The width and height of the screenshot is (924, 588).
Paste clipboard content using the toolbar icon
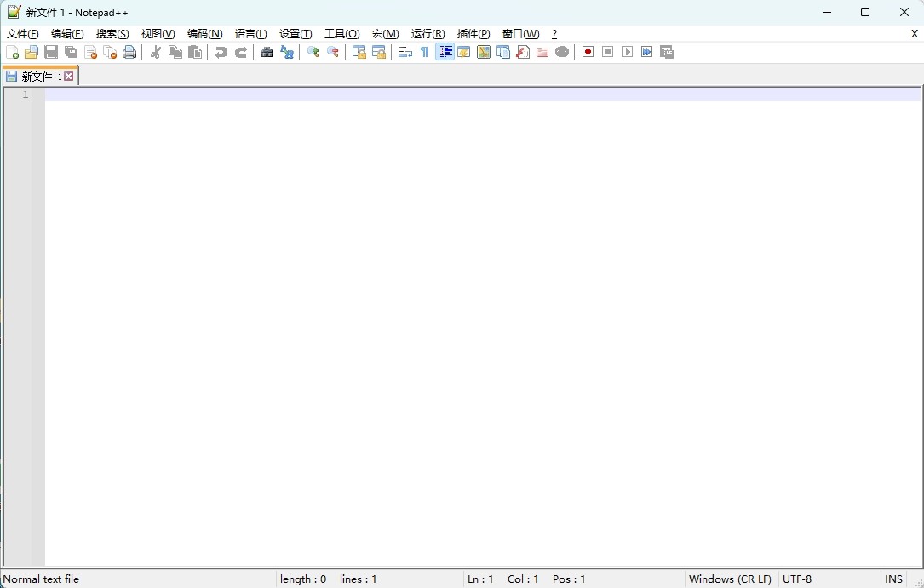pos(194,52)
